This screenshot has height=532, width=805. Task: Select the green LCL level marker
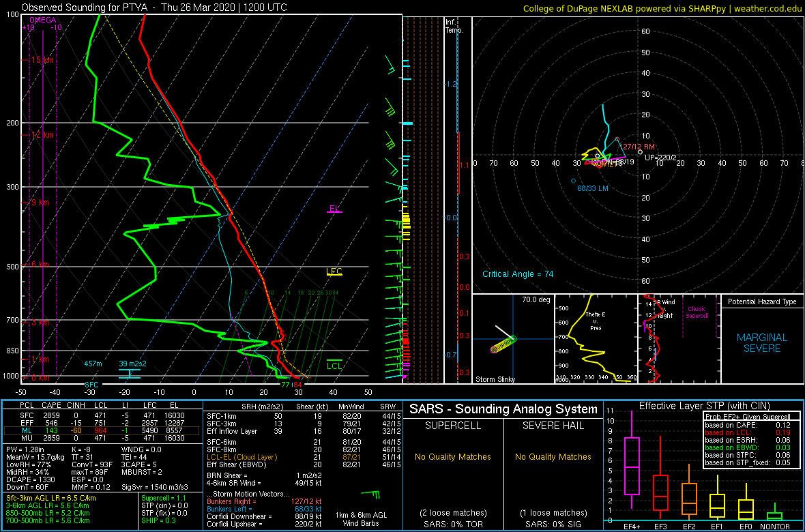tap(334, 365)
